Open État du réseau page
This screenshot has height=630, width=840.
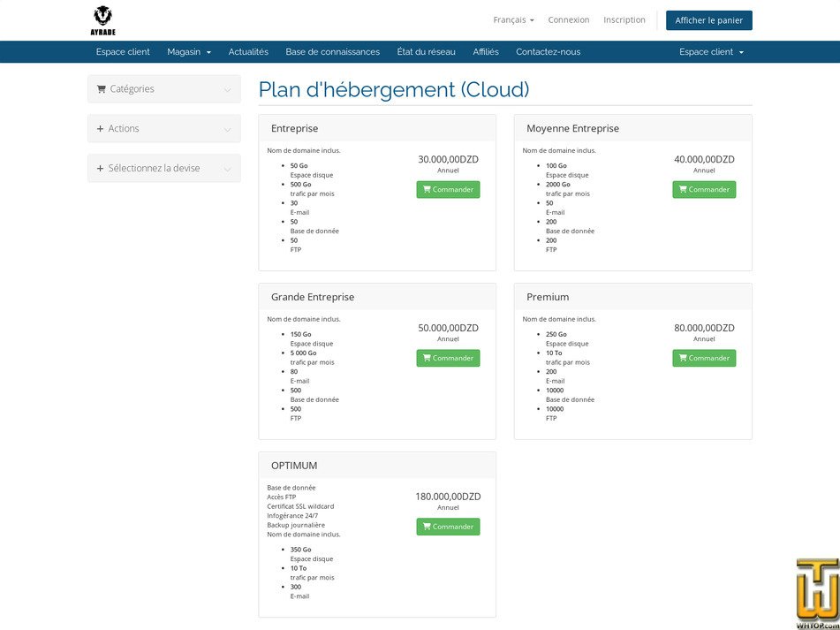(x=427, y=52)
